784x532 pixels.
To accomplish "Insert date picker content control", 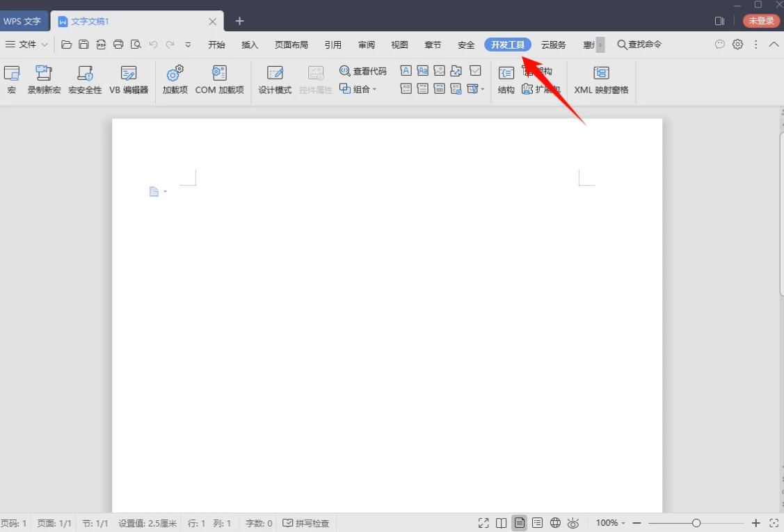I will tap(440, 89).
